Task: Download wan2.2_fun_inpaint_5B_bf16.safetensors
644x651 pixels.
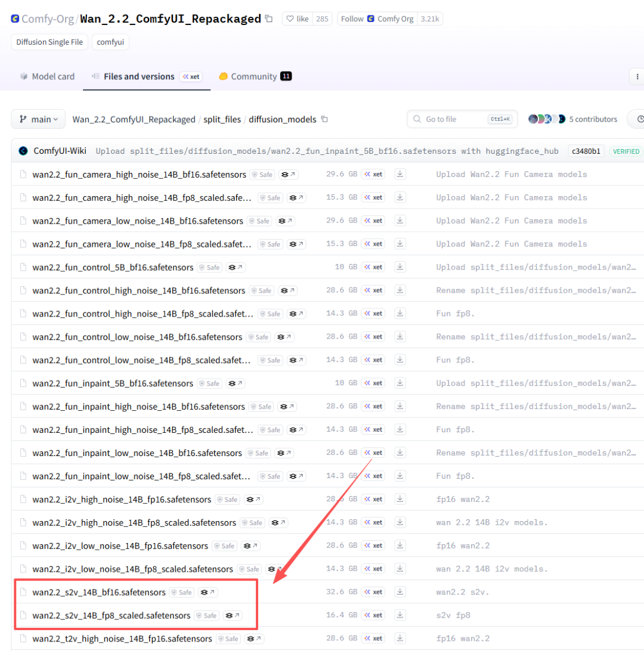Action: pos(400,383)
